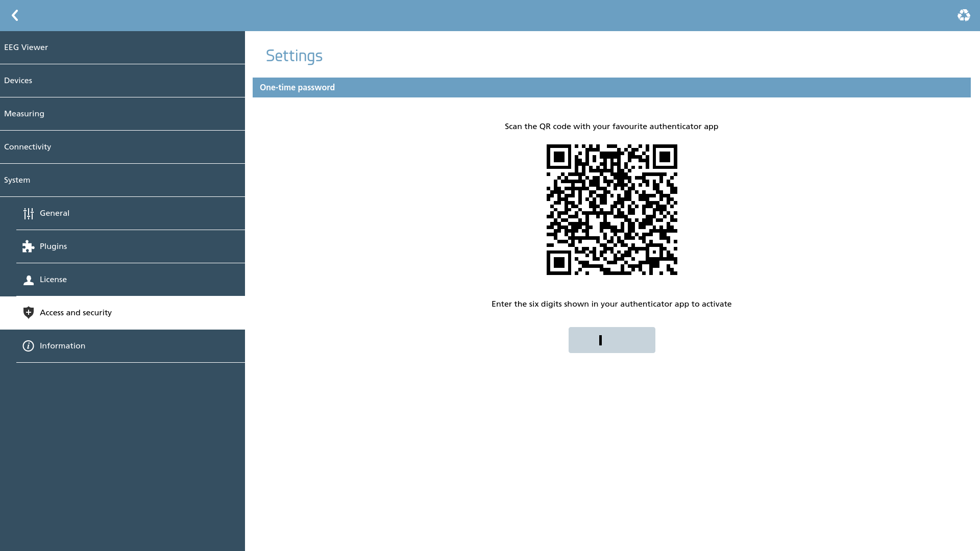980x551 pixels.
Task: Open the Information page
Action: coord(131,346)
